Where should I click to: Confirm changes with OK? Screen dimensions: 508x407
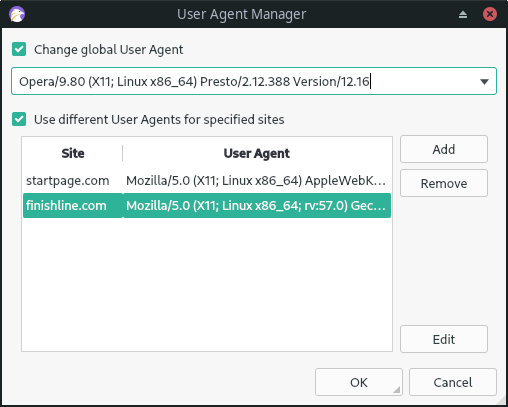(359, 382)
